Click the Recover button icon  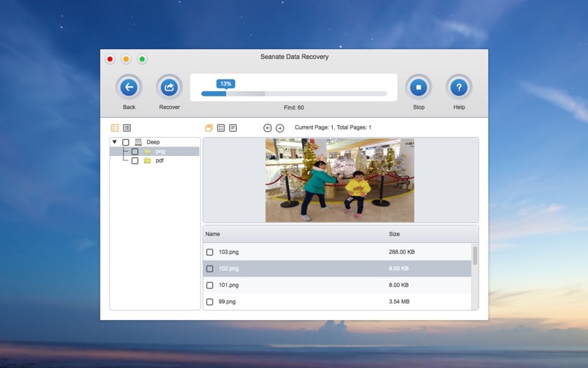pyautogui.click(x=169, y=88)
